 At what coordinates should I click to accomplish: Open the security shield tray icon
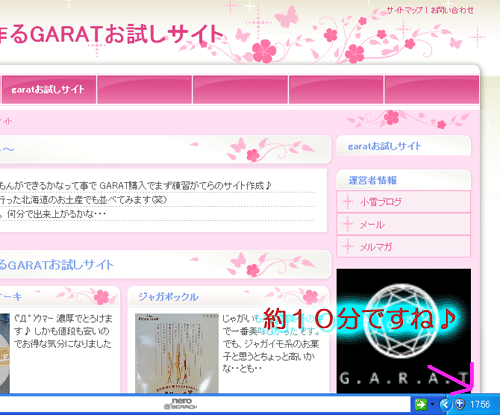pos(460,404)
